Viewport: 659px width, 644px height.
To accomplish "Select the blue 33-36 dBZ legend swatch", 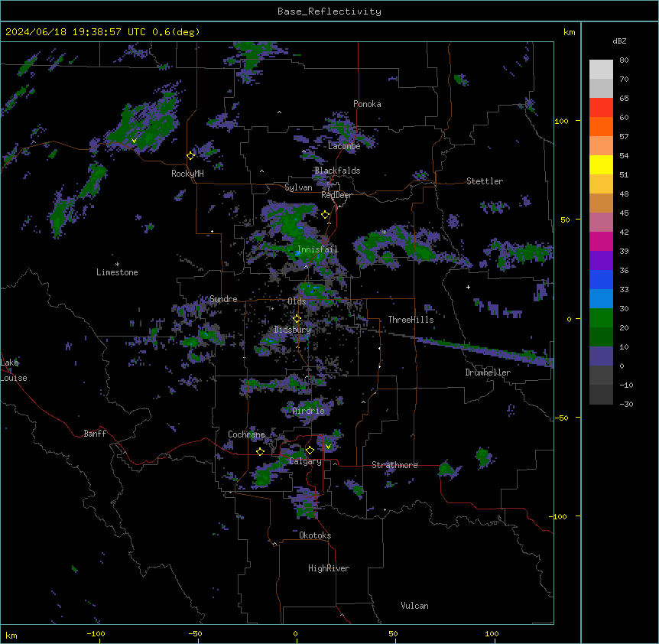I will pyautogui.click(x=601, y=280).
